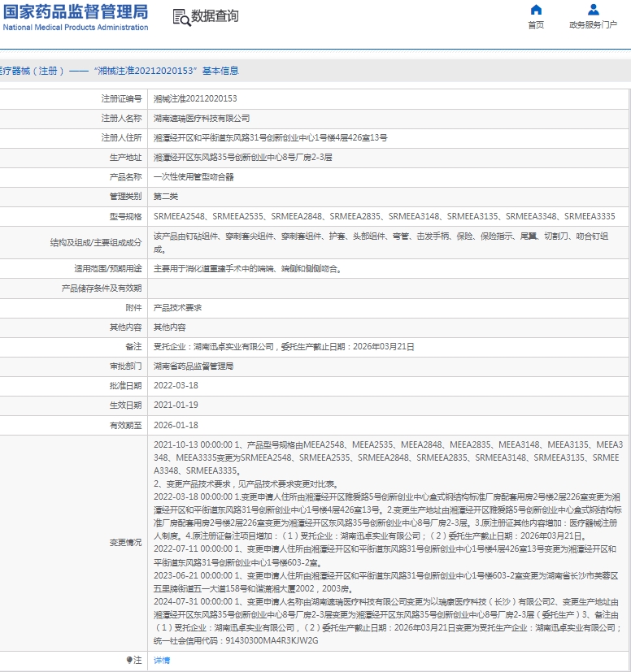The image size is (631, 672).
Task: Click the 注册人名称 row label
Action: [x=121, y=119]
